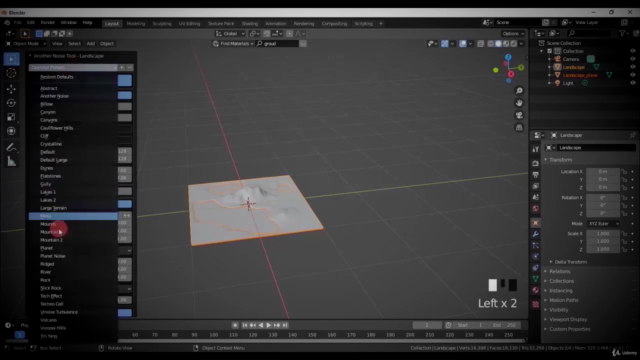Switch to Modeling workspace tab
The image size is (640, 360).
136,24
